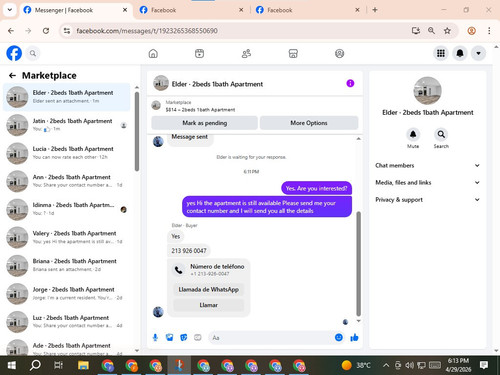Open Elder - 2beds 1bath Apartment chat
Screen dimensions: 500x375
click(67, 97)
